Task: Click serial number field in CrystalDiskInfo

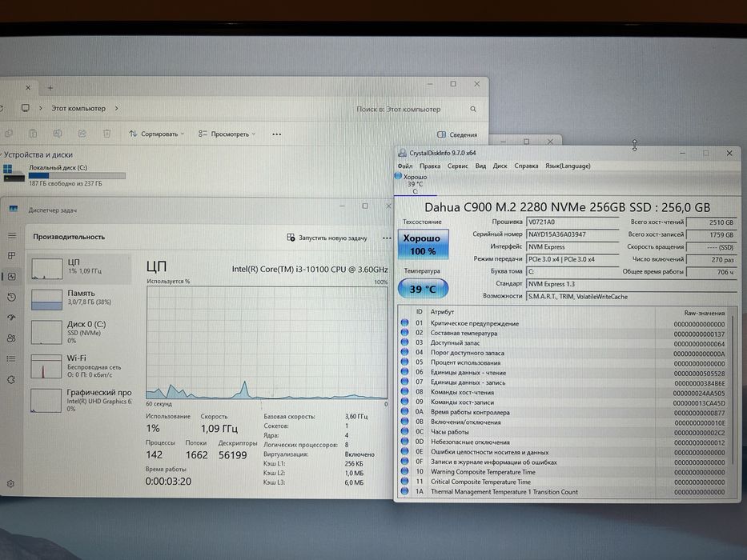Action: (x=572, y=234)
